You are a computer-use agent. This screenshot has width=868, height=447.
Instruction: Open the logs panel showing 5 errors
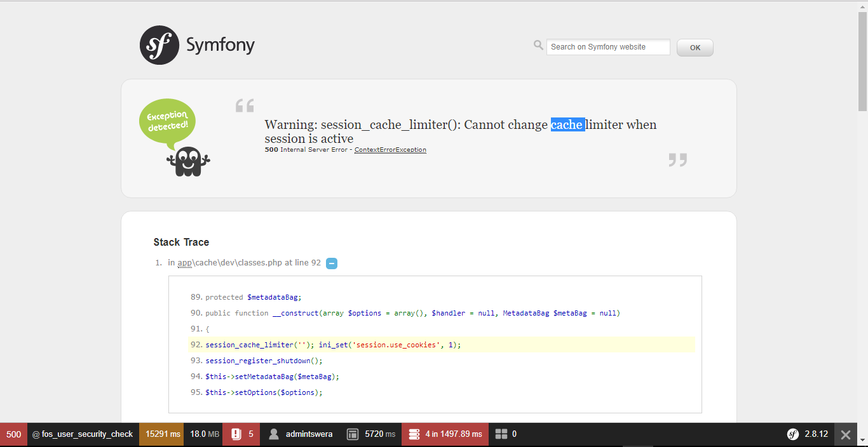[241, 434]
